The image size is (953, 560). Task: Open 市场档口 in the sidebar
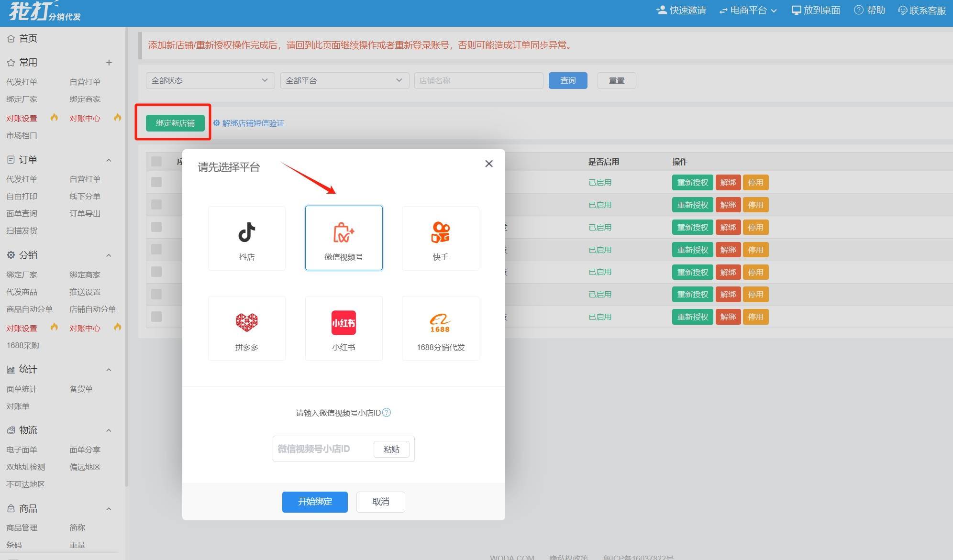click(22, 135)
